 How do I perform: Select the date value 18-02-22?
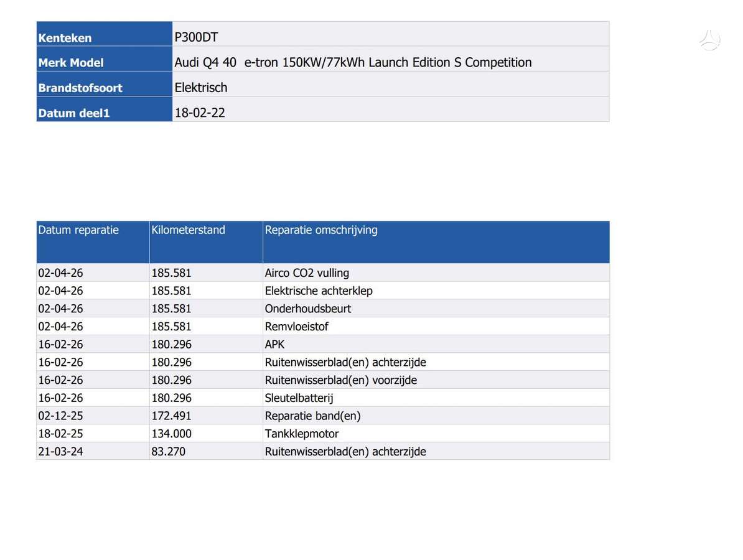(x=200, y=113)
